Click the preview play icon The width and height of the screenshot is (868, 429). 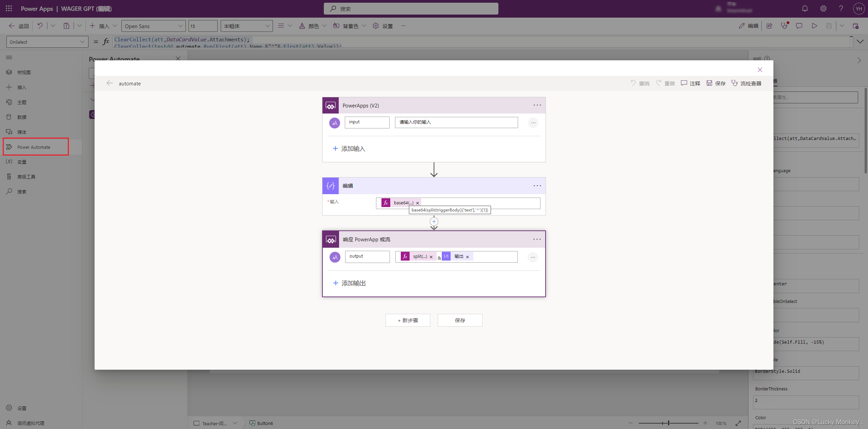814,26
